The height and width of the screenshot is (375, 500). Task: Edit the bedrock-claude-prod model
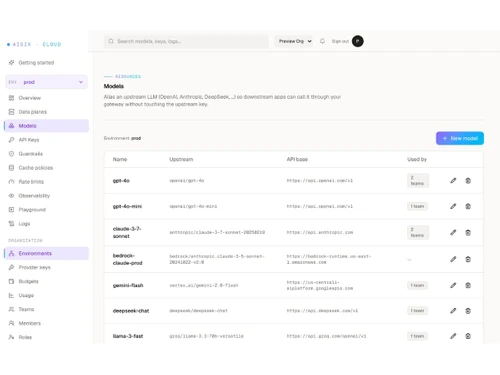point(453,259)
